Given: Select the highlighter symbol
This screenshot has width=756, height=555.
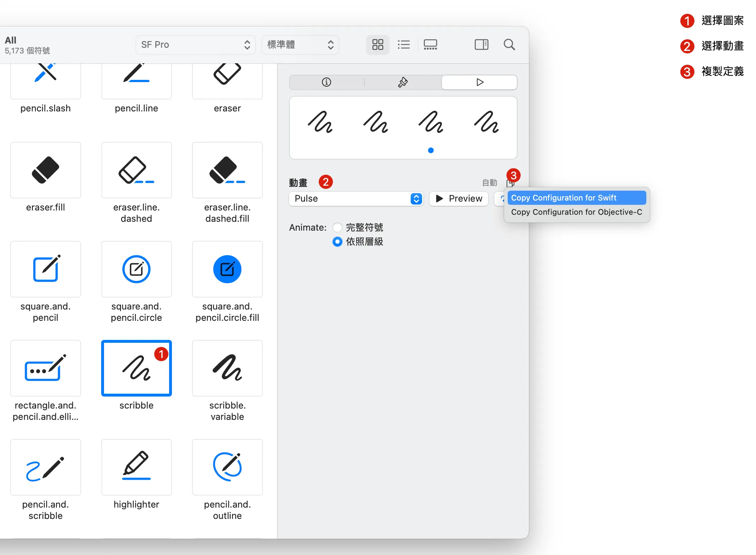Looking at the screenshot, I should coord(137,467).
